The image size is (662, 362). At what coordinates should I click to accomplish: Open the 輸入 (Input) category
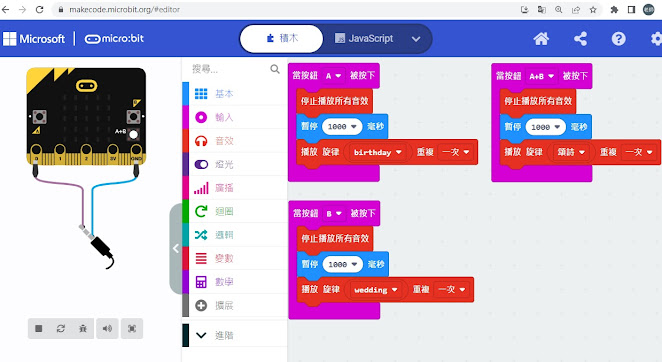(235, 117)
